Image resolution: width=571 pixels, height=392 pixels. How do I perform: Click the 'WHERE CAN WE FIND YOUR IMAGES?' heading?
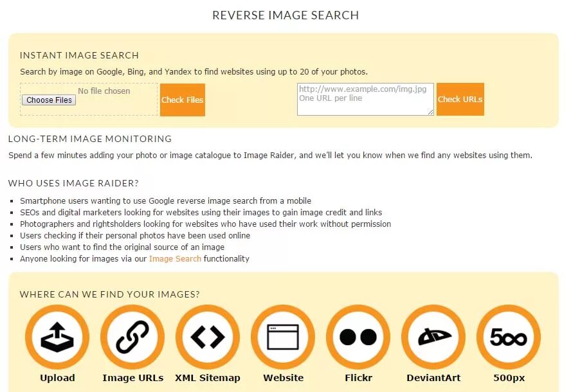click(109, 294)
